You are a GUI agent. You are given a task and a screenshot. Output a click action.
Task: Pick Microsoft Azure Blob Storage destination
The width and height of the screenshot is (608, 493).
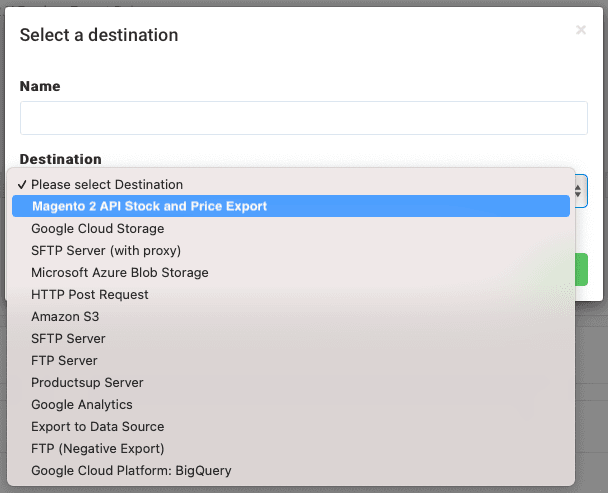pyautogui.click(x=119, y=272)
